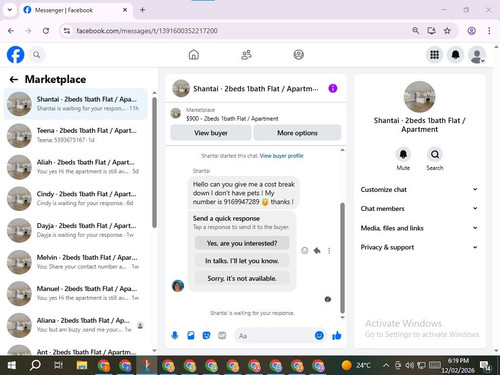Open the Dayja conversation in list
This screenshot has height=375, width=500.
[x=76, y=230]
